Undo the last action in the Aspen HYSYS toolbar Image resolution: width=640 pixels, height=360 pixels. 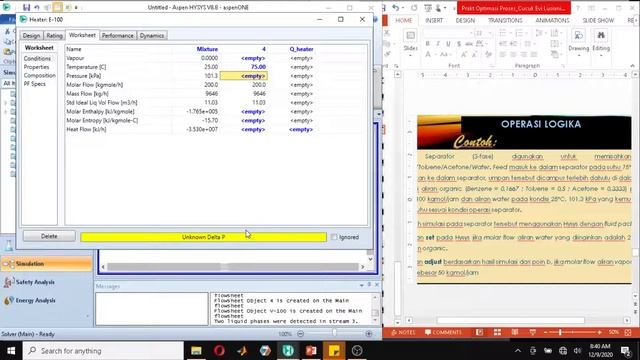point(37,7)
